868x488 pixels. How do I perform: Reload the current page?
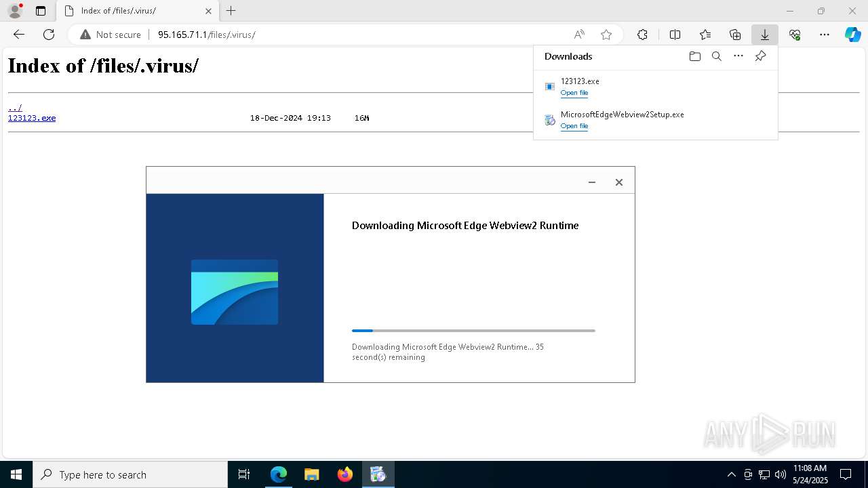click(49, 35)
